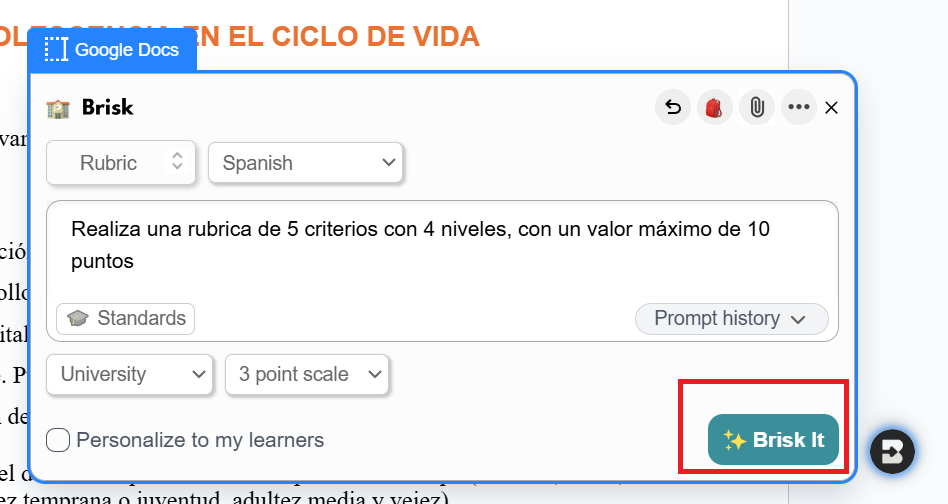Click the undo arrow icon in Brisk header
The height and width of the screenshot is (504, 948).
click(x=673, y=107)
